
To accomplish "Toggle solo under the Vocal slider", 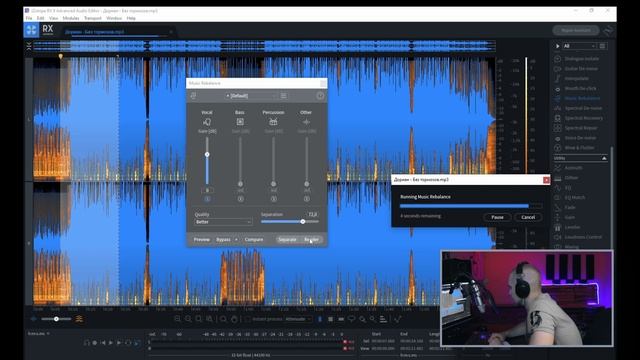I will pos(207,199).
